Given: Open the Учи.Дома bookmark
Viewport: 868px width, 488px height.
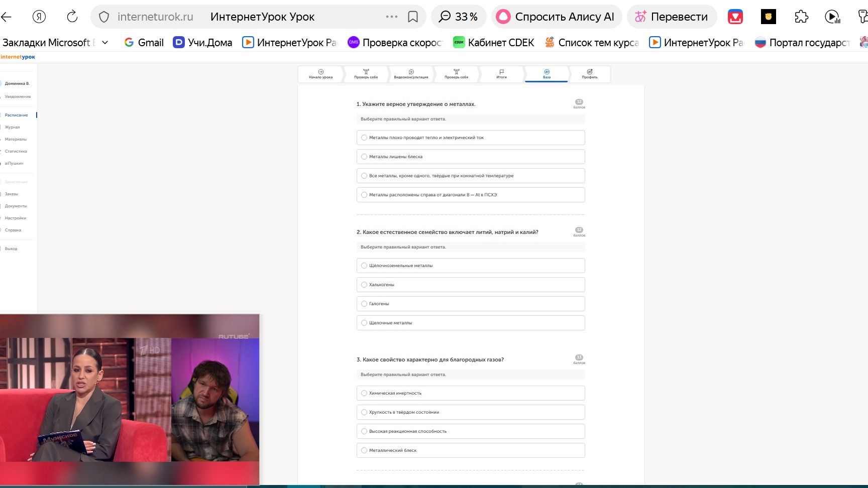Looking at the screenshot, I should [202, 43].
